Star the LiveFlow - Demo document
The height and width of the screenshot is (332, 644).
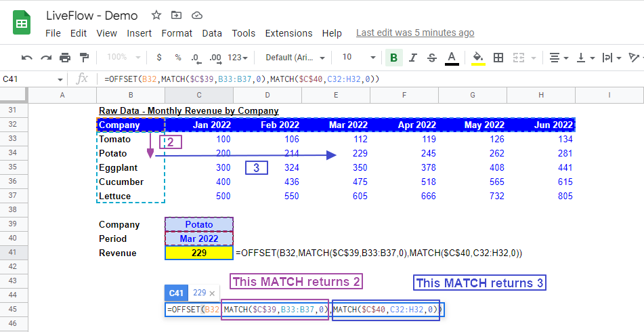(x=156, y=16)
